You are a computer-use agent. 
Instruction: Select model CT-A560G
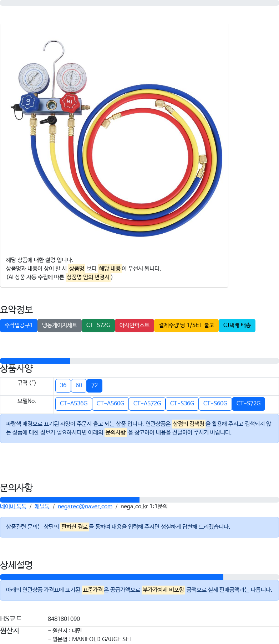(110, 404)
